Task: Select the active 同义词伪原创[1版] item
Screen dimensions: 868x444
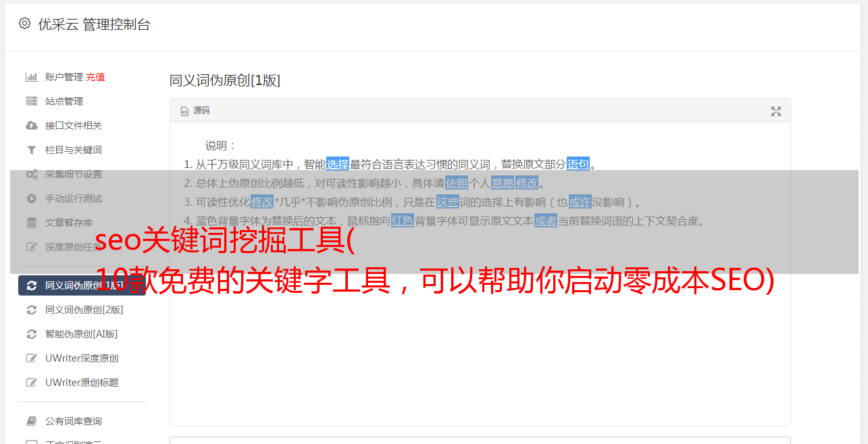Action: (x=82, y=285)
